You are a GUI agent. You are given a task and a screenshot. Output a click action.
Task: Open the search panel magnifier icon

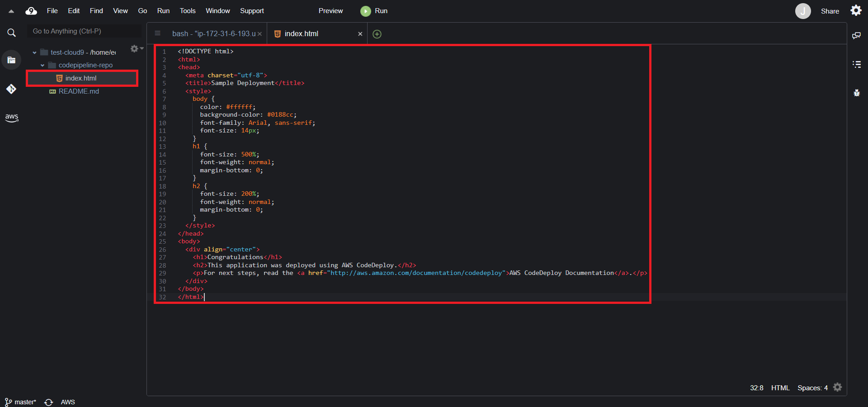[11, 33]
